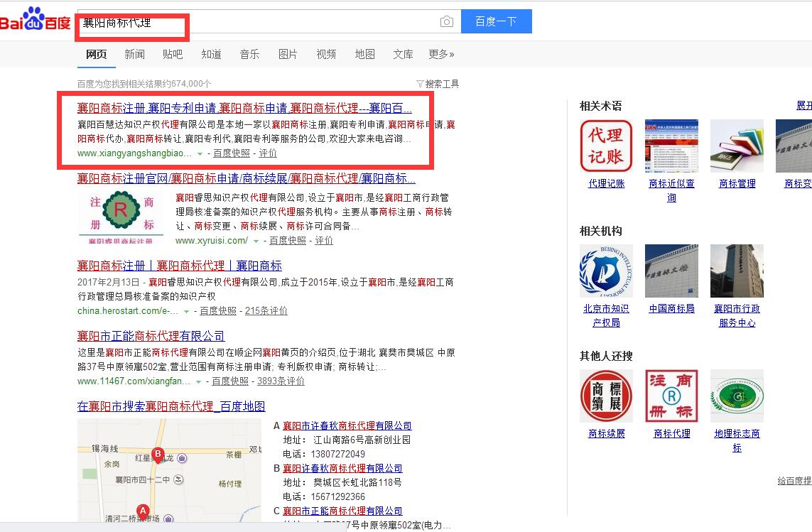Viewport: 812px width, 532px height.
Task: Open the 襄阳市行政服务中心 thumbnail
Action: pyautogui.click(x=737, y=271)
